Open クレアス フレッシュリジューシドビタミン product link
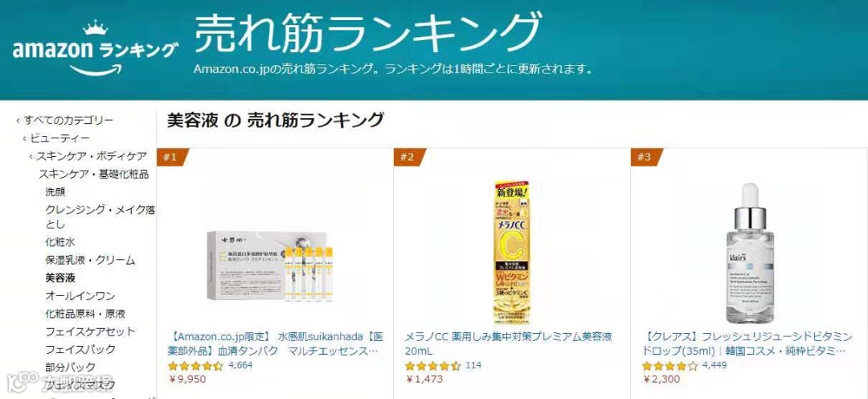 747,344
